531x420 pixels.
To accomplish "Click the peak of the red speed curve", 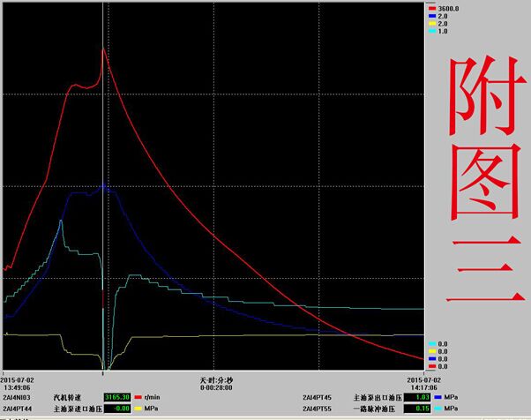I will click(x=103, y=48).
